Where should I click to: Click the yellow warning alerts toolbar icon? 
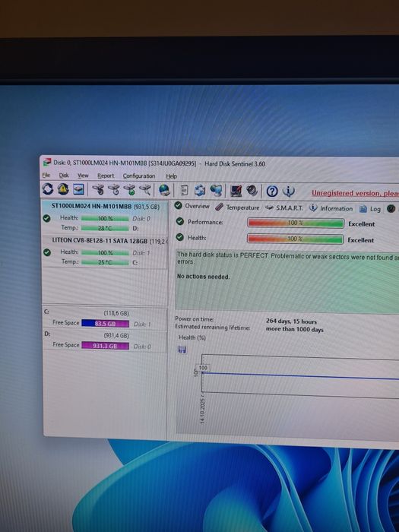click(x=63, y=189)
